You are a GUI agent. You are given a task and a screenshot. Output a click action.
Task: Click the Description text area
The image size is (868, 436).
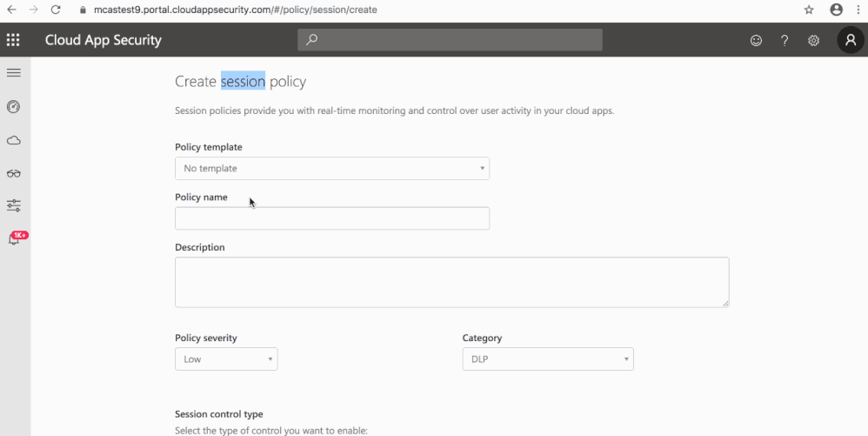451,282
